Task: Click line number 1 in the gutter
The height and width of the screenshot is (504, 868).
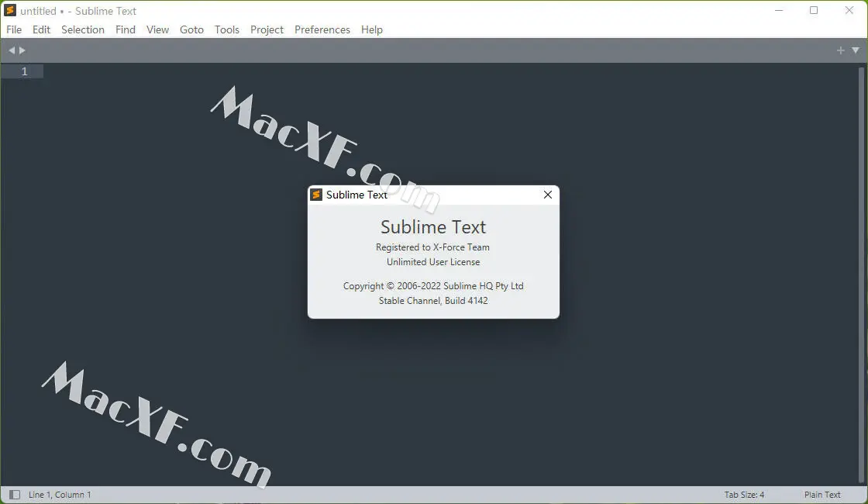Action: click(24, 71)
